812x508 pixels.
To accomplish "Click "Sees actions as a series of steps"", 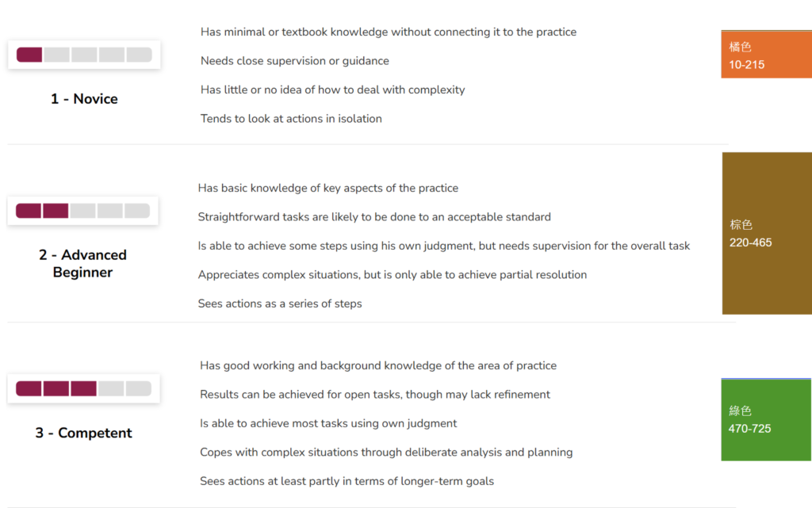I will pos(280,304).
